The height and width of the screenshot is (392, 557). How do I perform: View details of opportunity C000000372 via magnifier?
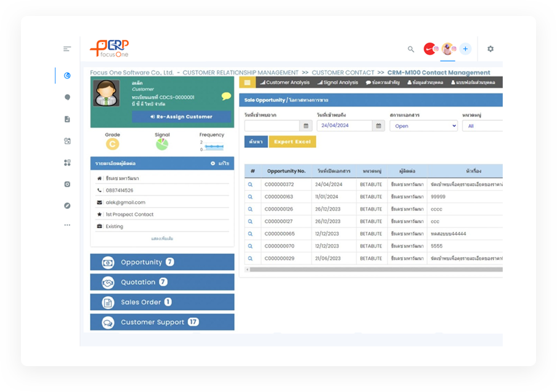pos(251,184)
